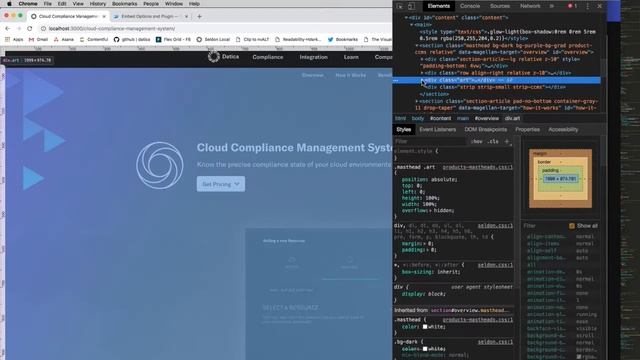Open the Flex Grid - FS bookmark
The height and width of the screenshot is (360, 640).
click(x=173, y=40)
